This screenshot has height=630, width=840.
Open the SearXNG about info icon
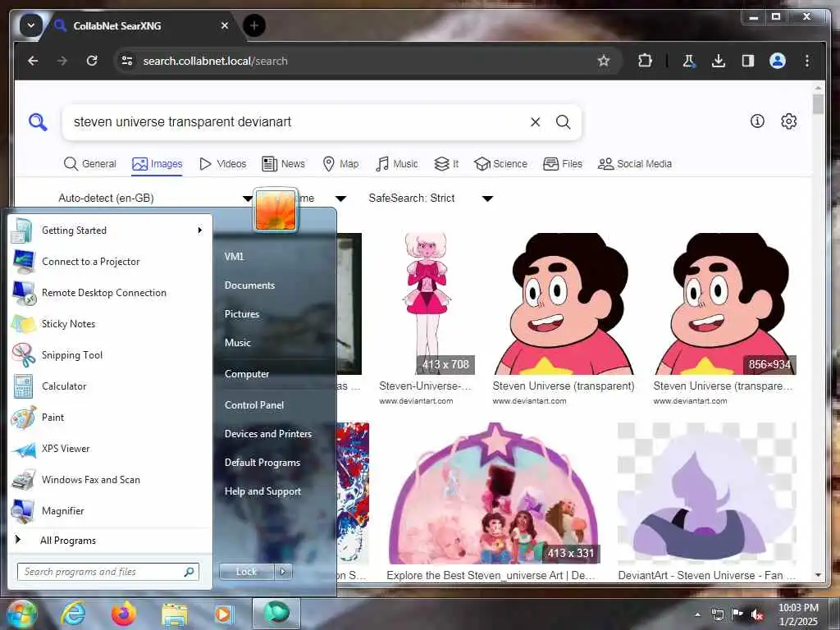tap(757, 121)
